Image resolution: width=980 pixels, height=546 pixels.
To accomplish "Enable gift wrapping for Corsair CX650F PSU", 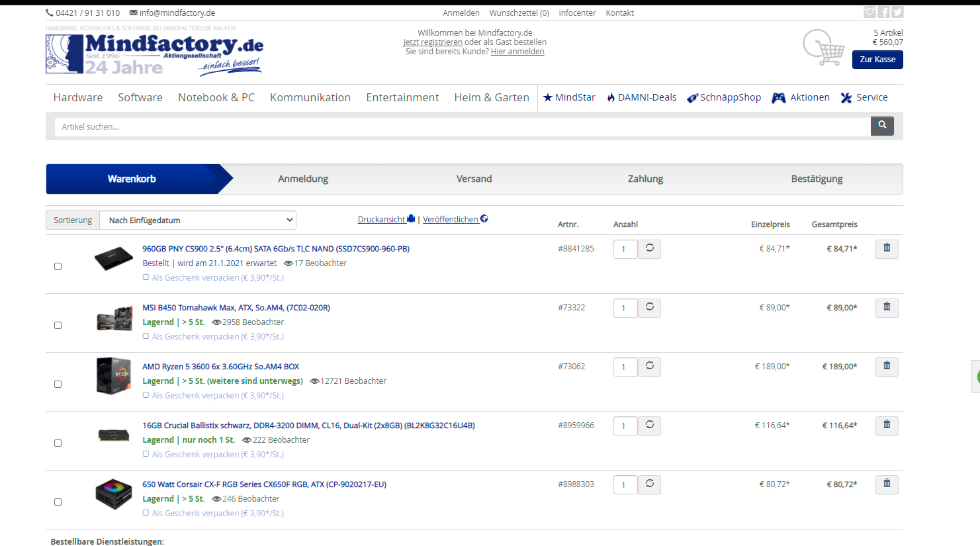I will coord(146,513).
